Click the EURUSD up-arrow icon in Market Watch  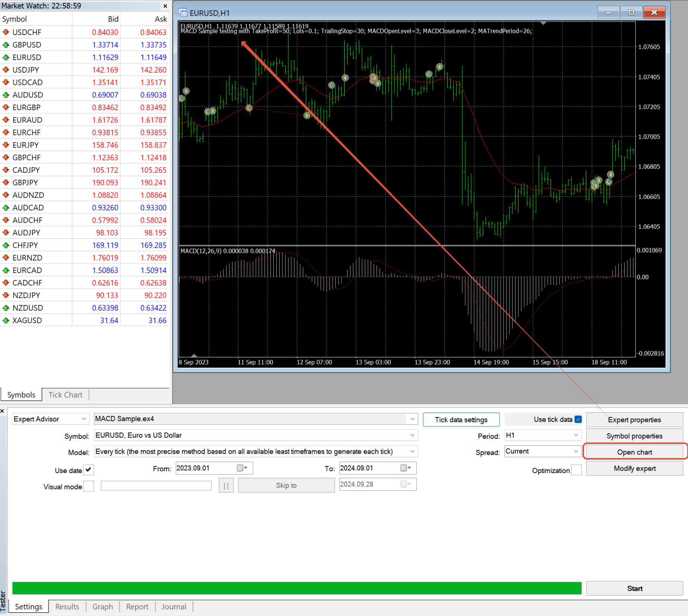click(x=6, y=57)
